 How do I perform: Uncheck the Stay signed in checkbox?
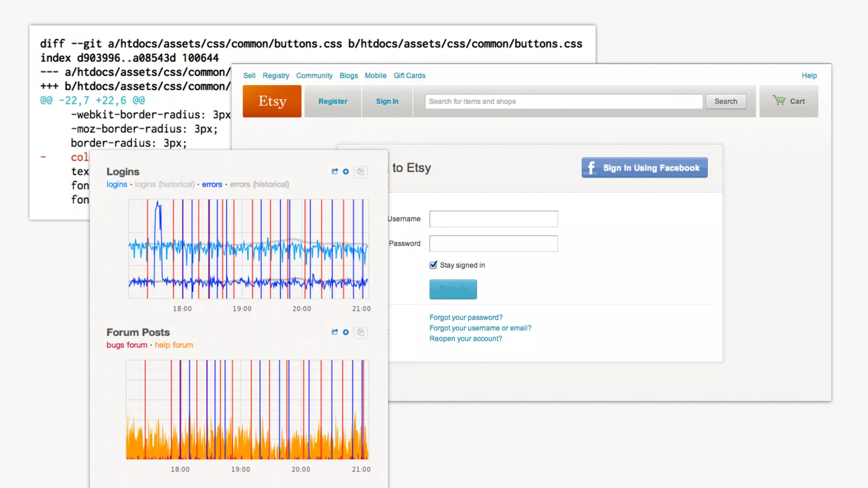pos(433,265)
